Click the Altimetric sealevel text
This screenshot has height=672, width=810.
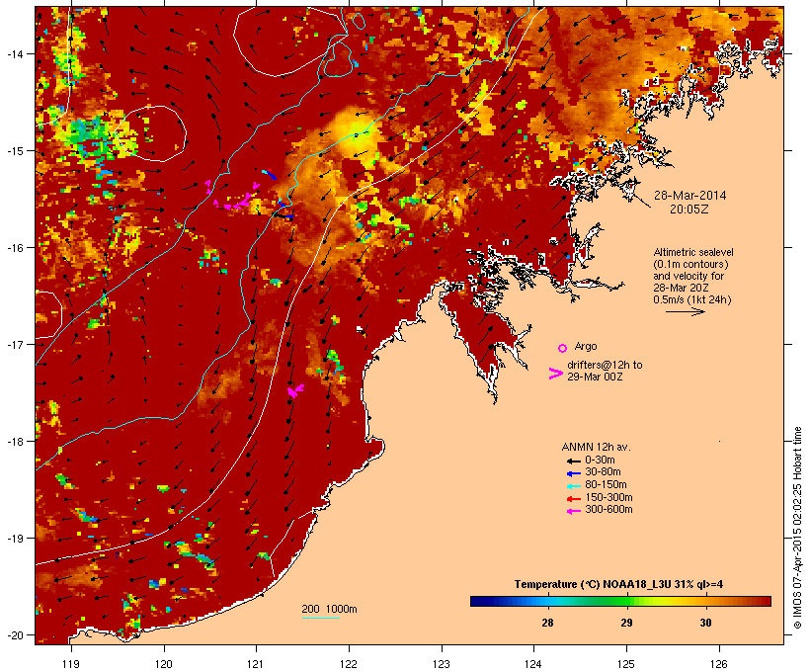pyautogui.click(x=693, y=252)
